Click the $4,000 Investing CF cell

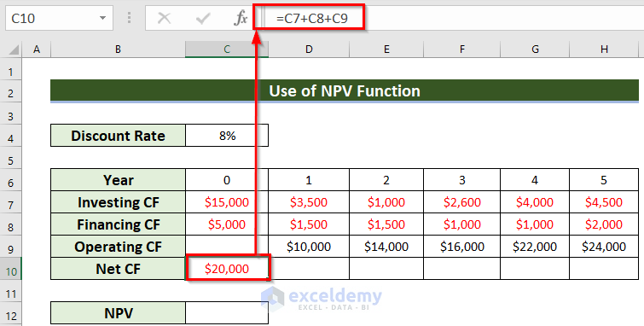(x=535, y=202)
